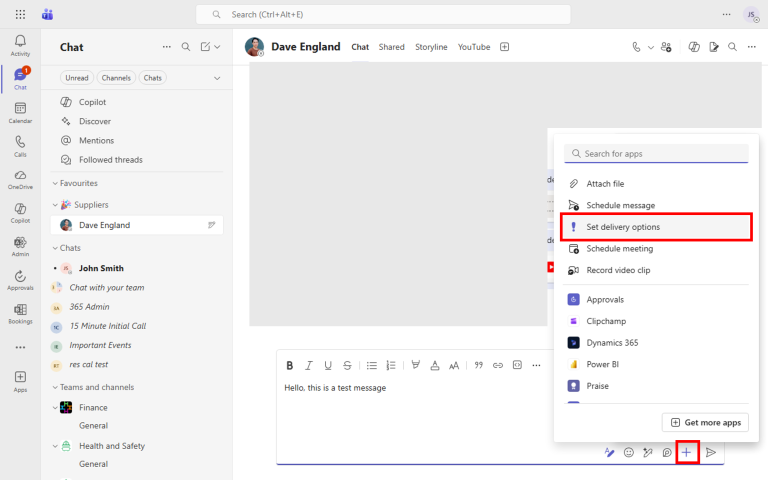The height and width of the screenshot is (480, 768).
Task: Open the Calls app icon
Action: coord(20,146)
